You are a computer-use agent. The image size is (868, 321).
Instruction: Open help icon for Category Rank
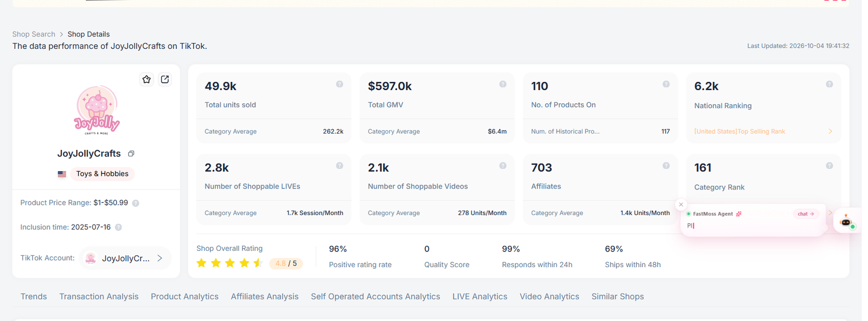[x=829, y=166]
